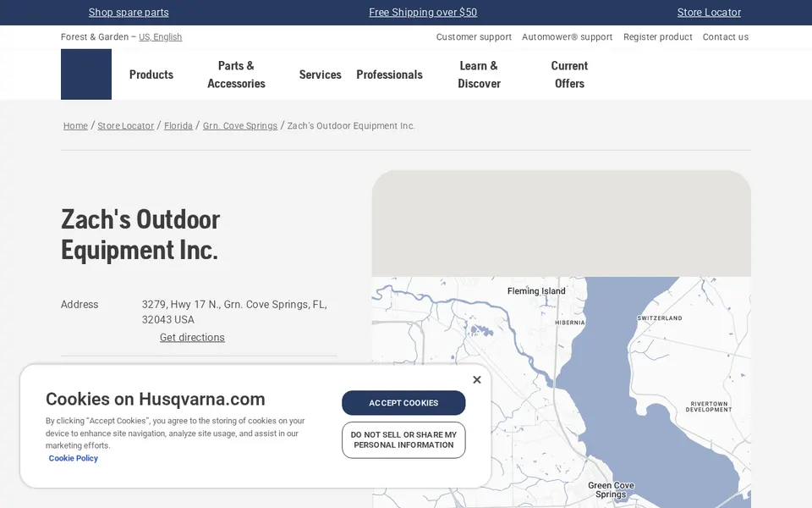Click Fleming Island label on map
The height and width of the screenshot is (508, 812).
[536, 290]
